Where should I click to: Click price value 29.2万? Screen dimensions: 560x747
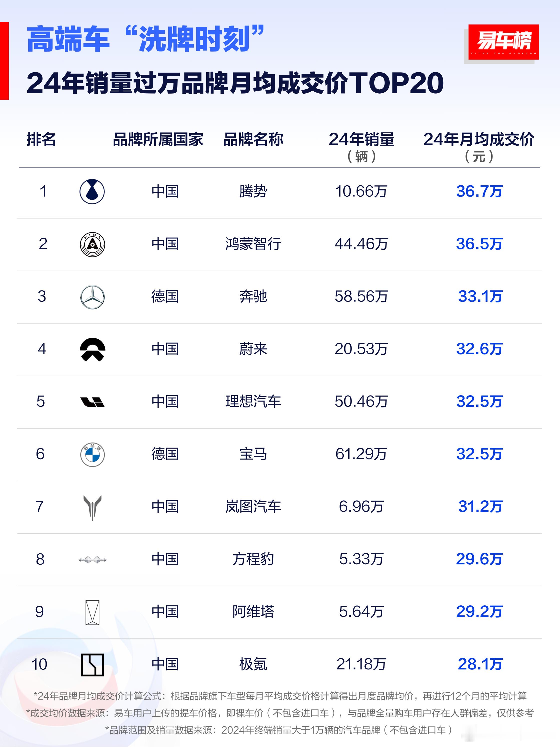click(479, 612)
